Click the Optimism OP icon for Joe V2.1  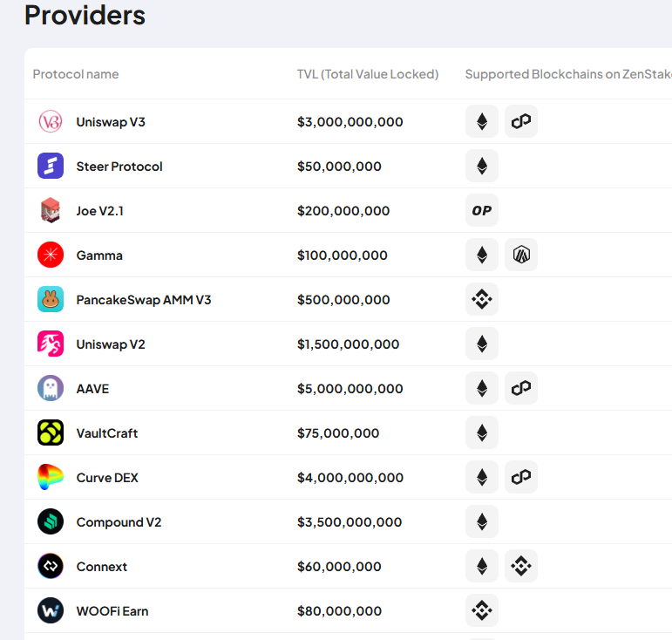click(482, 211)
